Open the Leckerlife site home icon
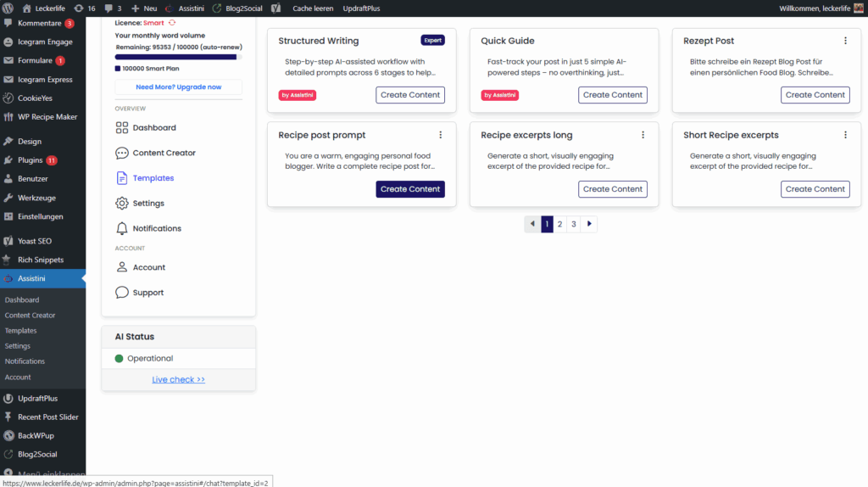 coord(26,8)
